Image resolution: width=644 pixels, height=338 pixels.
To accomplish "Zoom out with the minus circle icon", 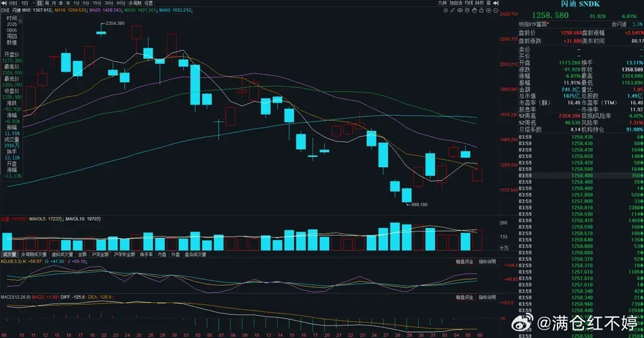I will point(496,10).
